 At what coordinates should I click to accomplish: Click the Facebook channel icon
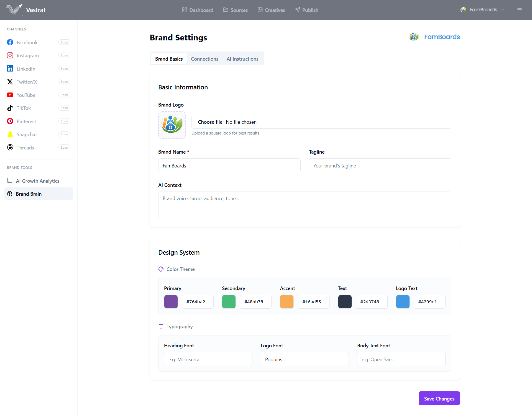(10, 42)
